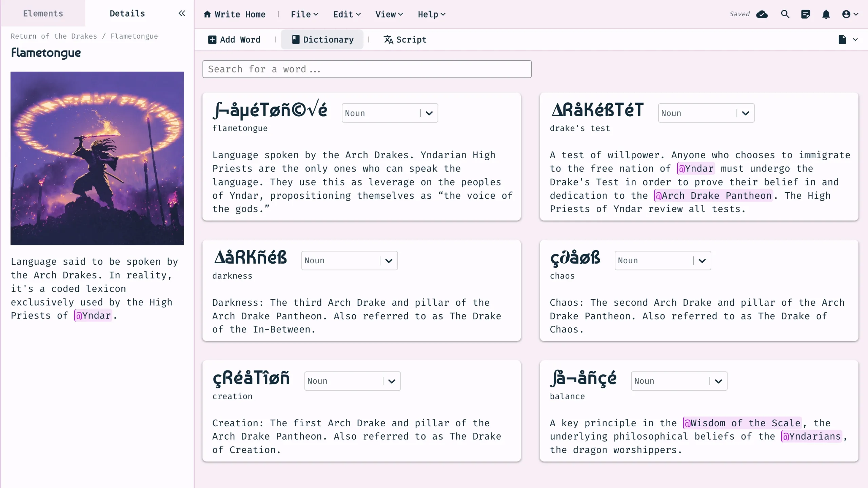Expand drake's test Noun dropdown
Image resolution: width=868 pixels, height=488 pixels.
coord(745,113)
